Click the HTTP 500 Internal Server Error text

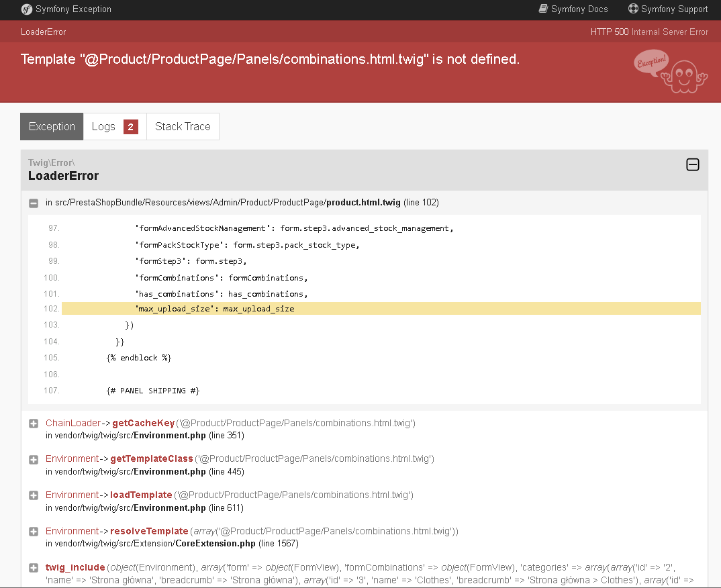[649, 32]
